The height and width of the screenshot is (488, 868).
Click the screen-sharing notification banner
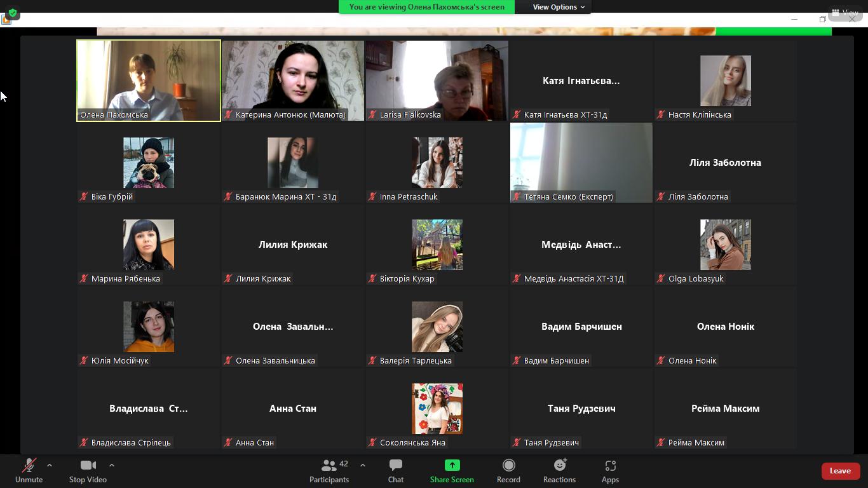coord(426,7)
